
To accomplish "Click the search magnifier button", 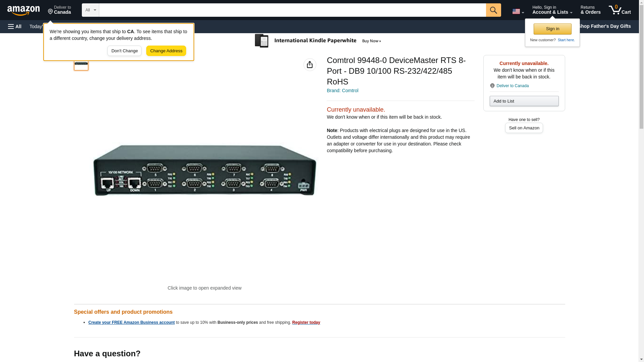I will pyautogui.click(x=493, y=10).
